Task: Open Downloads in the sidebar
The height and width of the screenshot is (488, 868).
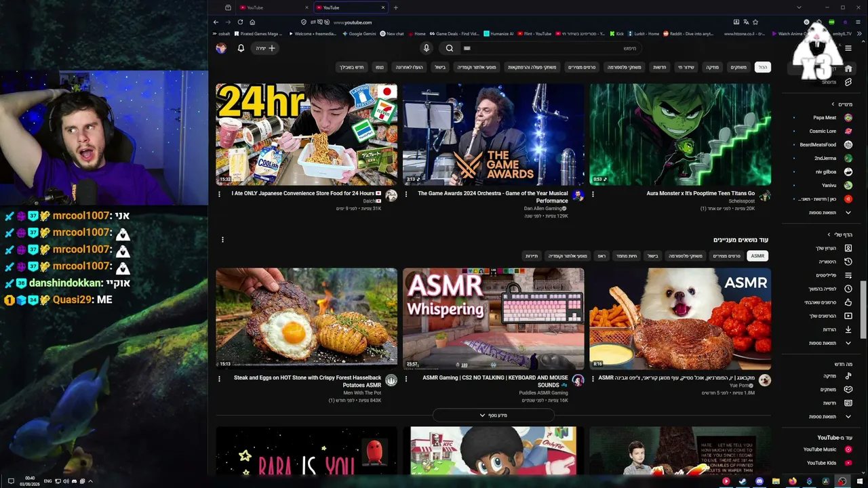Action: tap(837, 329)
